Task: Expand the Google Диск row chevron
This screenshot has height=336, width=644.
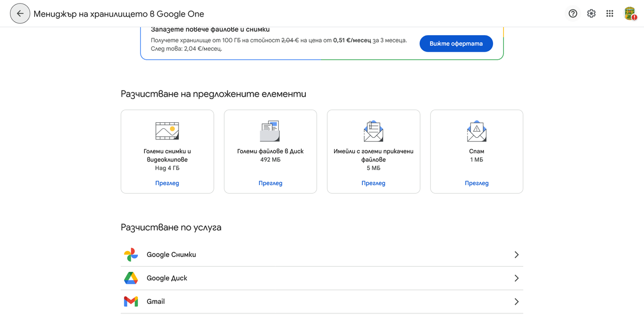Action: (516, 278)
